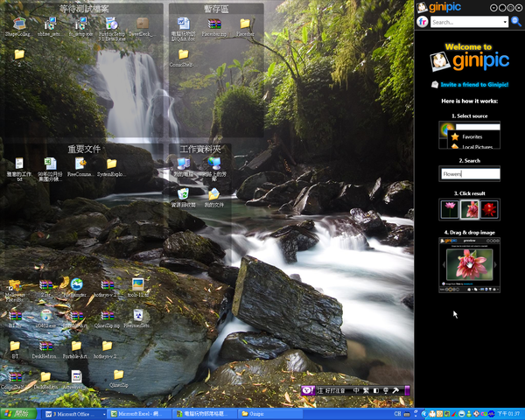Click the Ginipic guinea pig tray icon
The image size is (525, 420).
click(x=433, y=414)
